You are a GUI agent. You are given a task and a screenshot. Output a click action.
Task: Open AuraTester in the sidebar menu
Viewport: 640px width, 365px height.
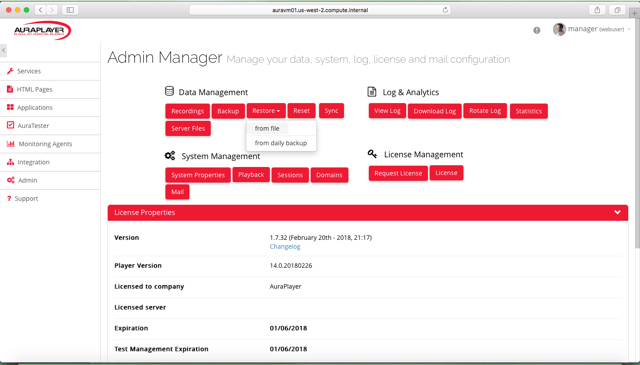[33, 125]
